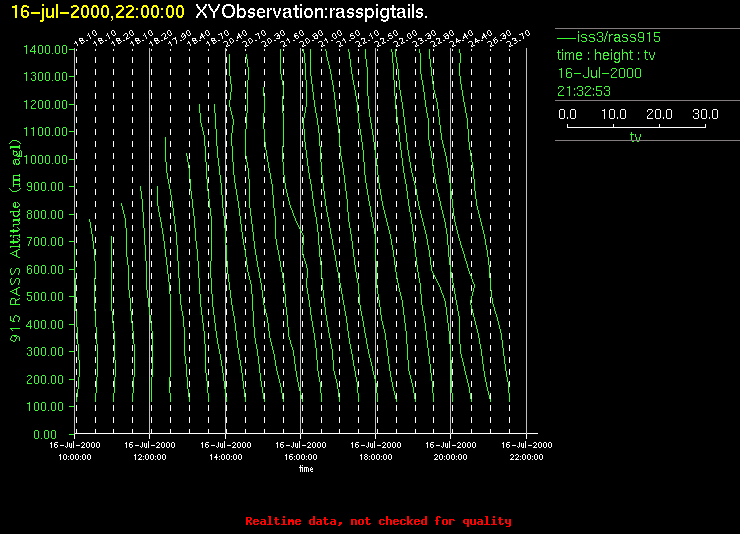This screenshot has width=740, height=534.
Task: Click the tv label under the scale bar
Action: [x=635, y=137]
